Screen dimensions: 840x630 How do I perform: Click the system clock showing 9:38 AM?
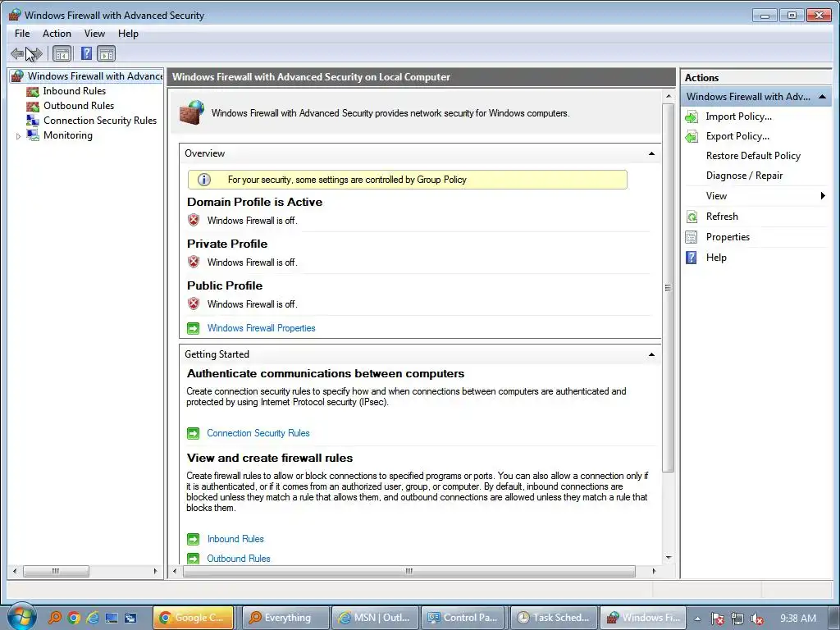point(798,619)
